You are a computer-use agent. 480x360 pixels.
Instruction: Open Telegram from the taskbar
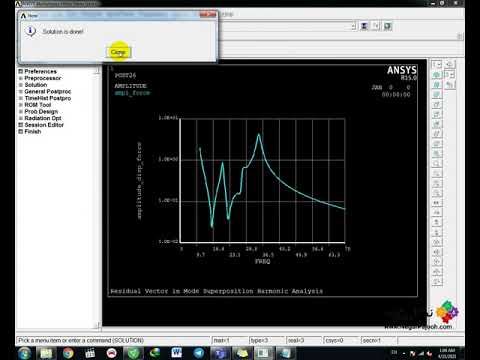click(x=199, y=353)
